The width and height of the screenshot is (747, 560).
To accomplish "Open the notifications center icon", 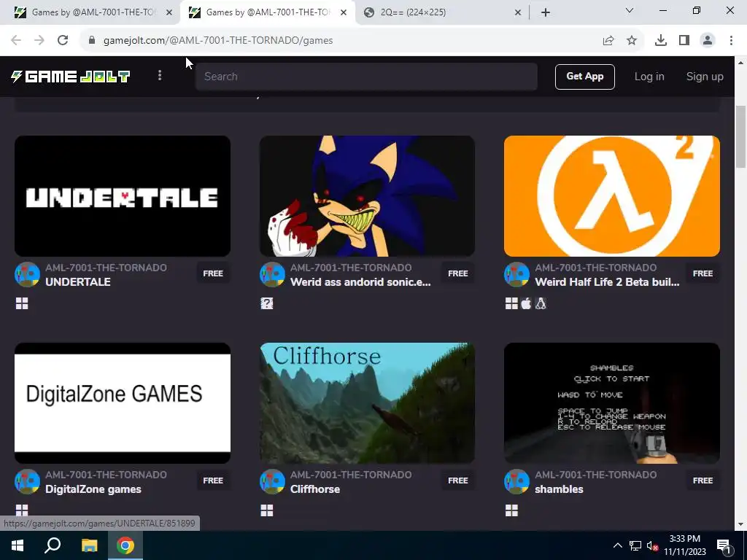I will click(x=724, y=545).
